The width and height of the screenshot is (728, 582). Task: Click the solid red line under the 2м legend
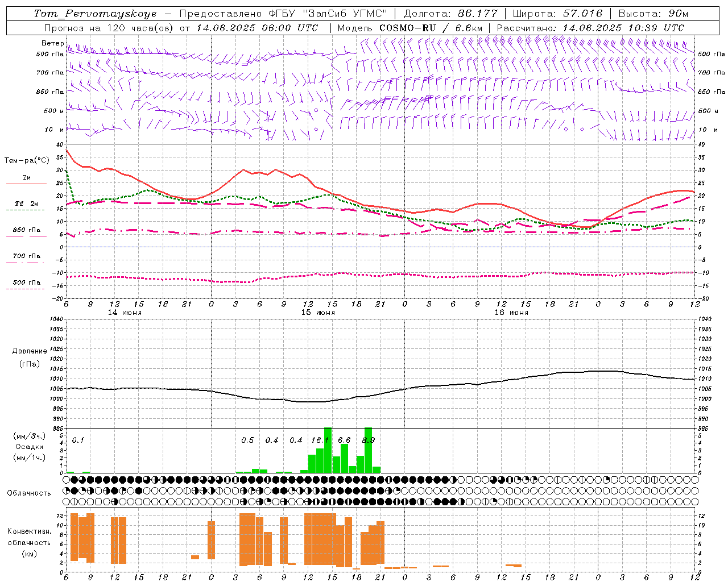26,184
